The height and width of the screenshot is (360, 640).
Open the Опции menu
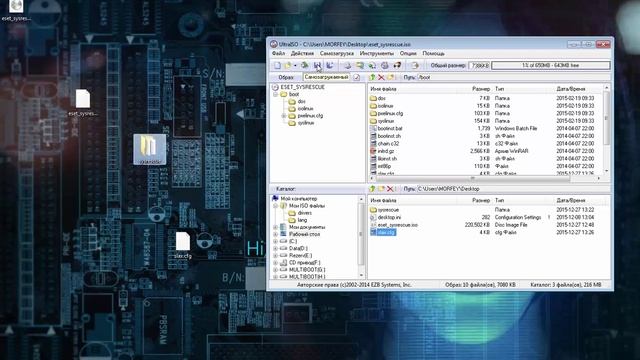pyautogui.click(x=408, y=53)
